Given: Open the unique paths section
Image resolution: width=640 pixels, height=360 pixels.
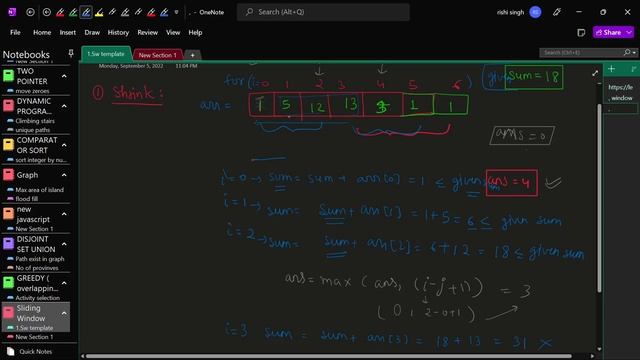Looking at the screenshot, I should [x=32, y=130].
